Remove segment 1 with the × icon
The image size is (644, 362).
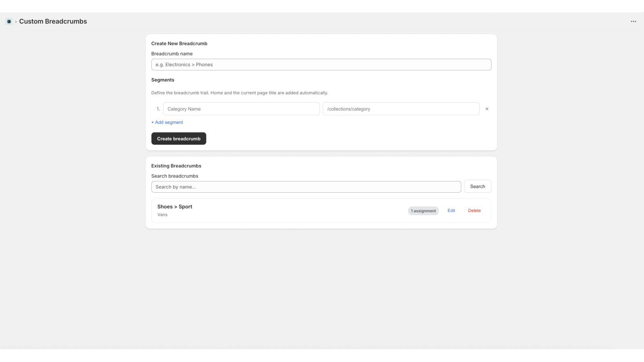[x=487, y=109]
